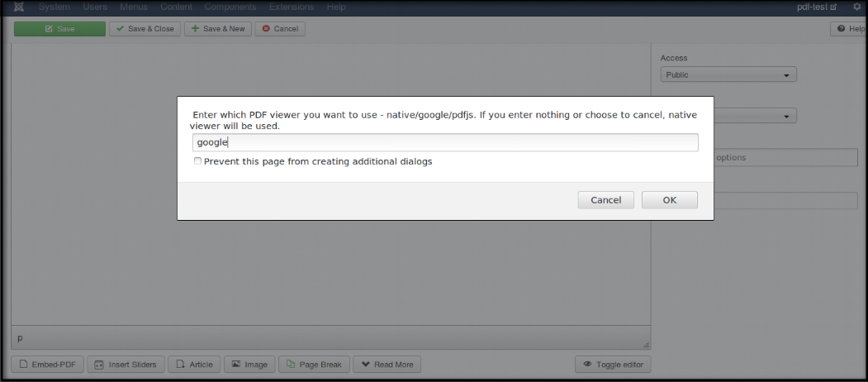
Task: Click the Embed-PDF editor button
Action: pos(47,365)
